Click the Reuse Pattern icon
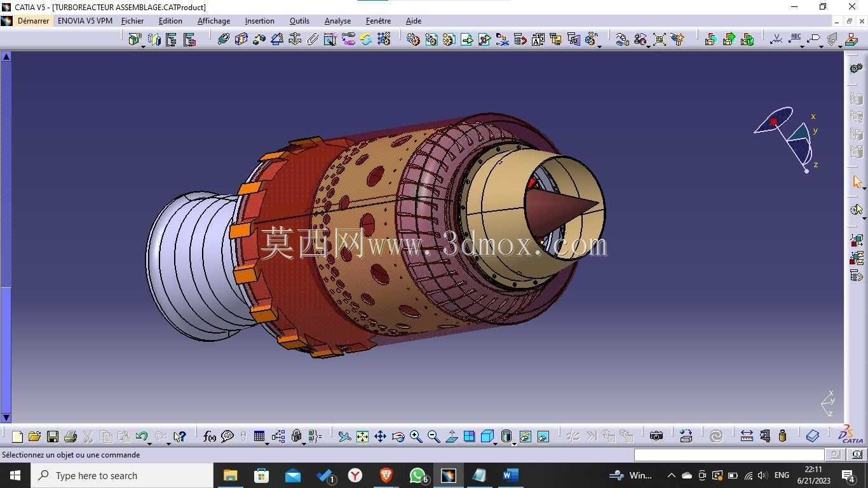This screenshot has width=868, height=488. [x=383, y=39]
